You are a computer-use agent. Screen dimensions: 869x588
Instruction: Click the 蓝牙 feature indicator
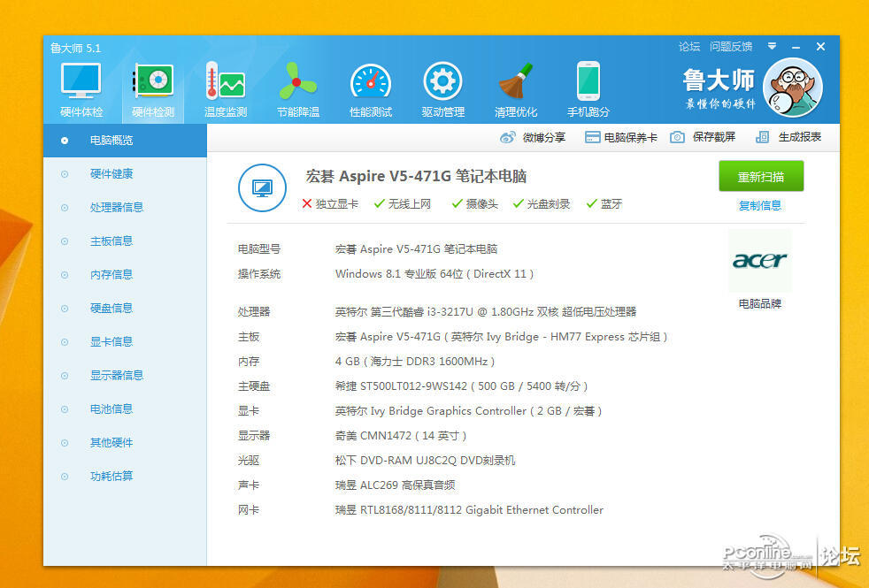[x=604, y=204]
